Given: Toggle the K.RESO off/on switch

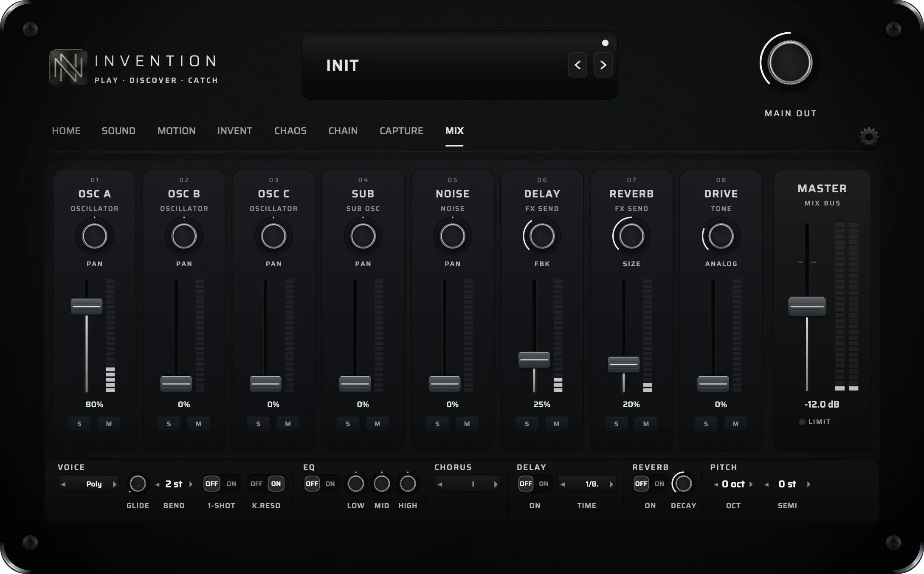Looking at the screenshot, I should 266,484.
